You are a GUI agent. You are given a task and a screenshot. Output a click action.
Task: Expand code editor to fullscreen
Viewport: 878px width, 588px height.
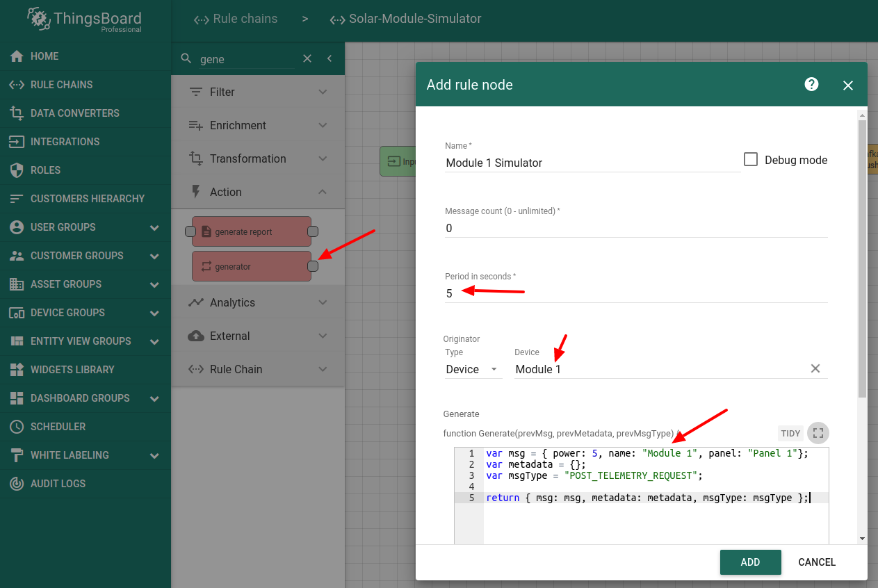pos(818,433)
